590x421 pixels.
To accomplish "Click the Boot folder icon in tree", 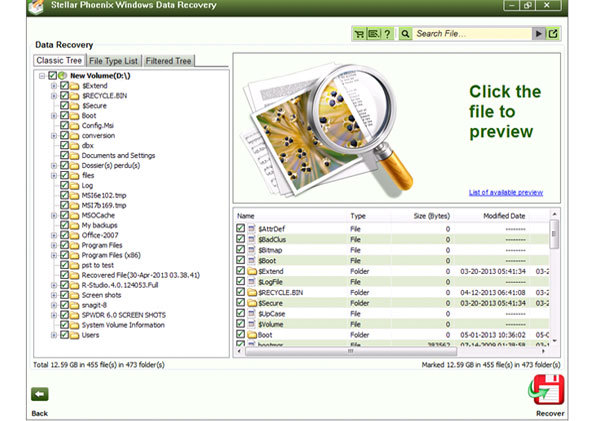I will point(75,116).
